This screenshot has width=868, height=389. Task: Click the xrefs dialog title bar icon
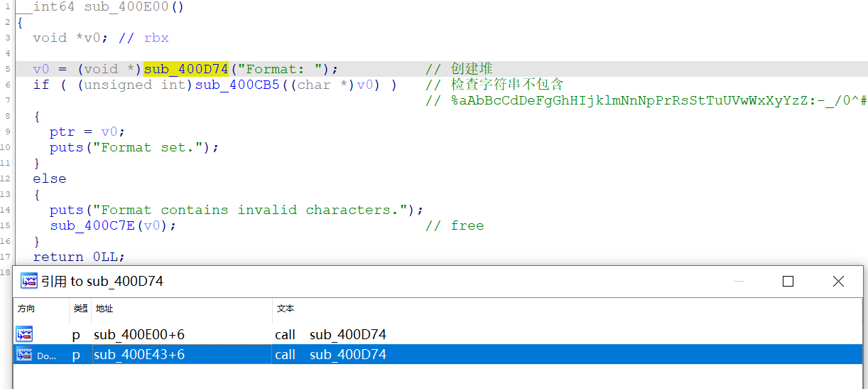pyautogui.click(x=28, y=281)
